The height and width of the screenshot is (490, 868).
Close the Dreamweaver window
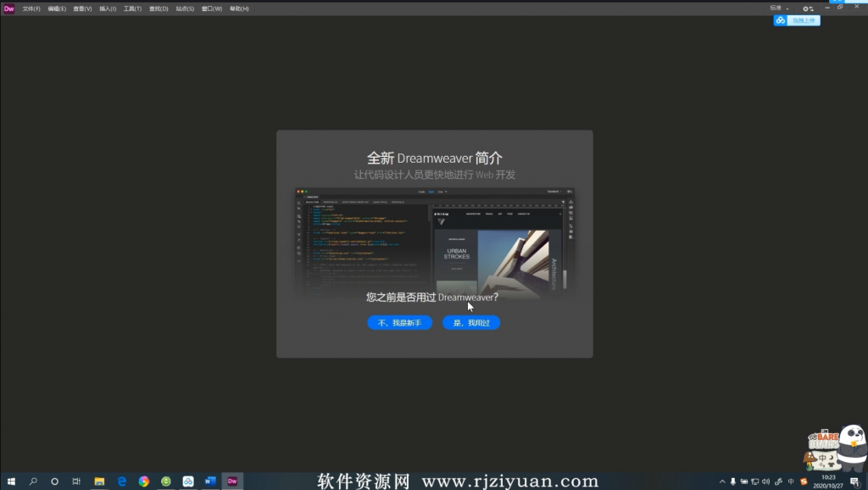pyautogui.click(x=856, y=7)
